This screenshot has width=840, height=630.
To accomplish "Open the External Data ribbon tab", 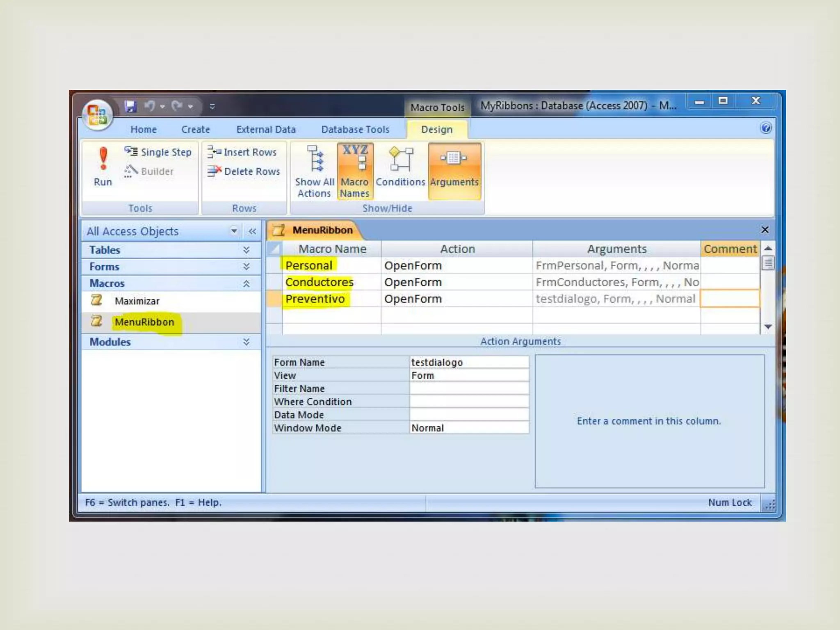I will (266, 130).
